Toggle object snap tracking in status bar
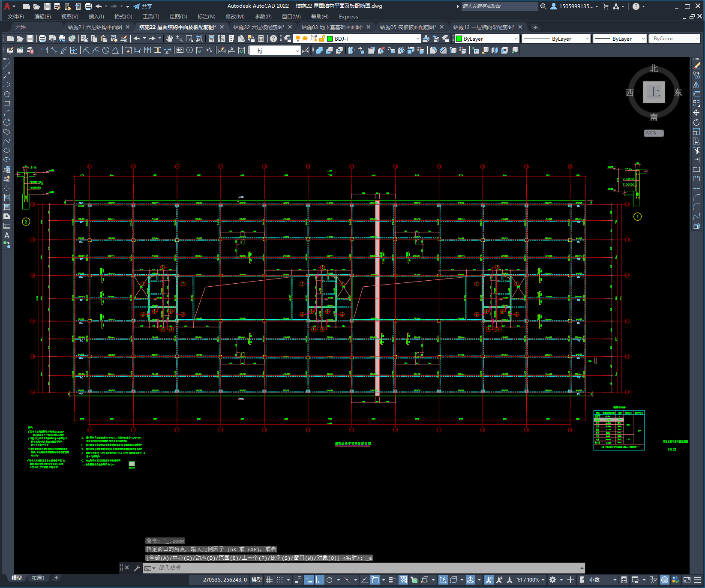Screen dimensions: 705x588 point(364,580)
